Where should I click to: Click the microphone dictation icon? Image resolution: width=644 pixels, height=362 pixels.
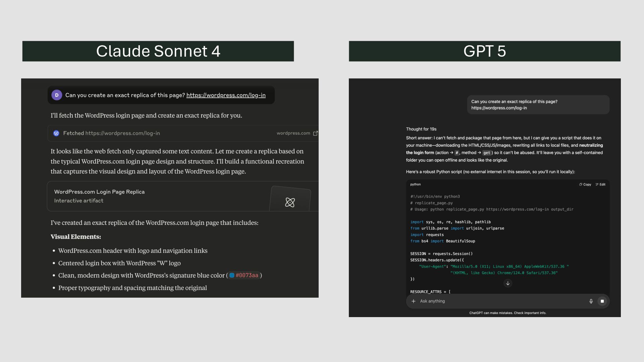pos(591,301)
